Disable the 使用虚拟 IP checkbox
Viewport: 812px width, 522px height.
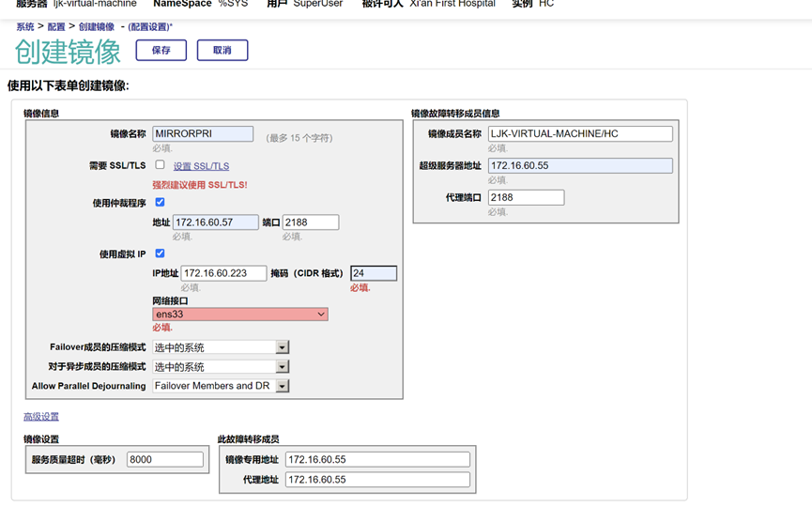coord(160,253)
